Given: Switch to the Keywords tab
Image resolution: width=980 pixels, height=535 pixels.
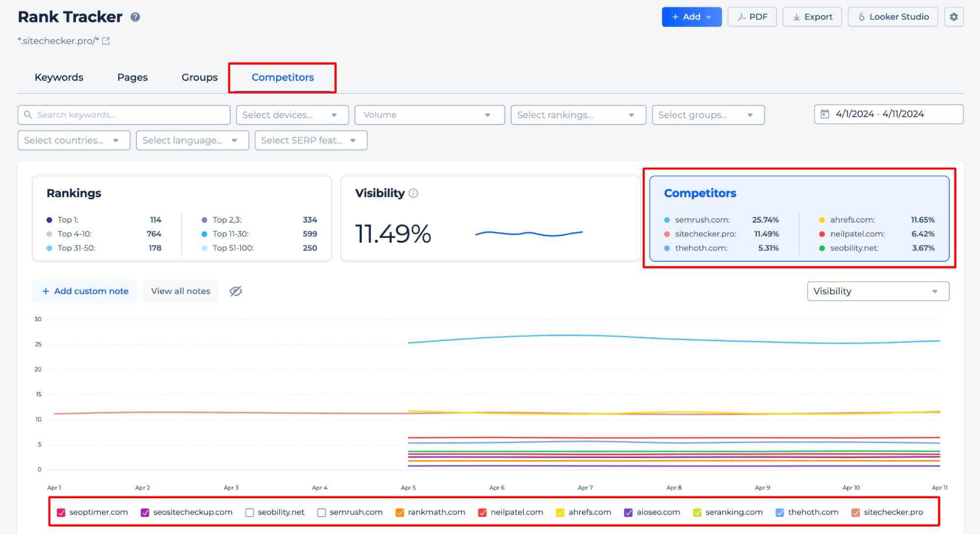Looking at the screenshot, I should (x=59, y=77).
